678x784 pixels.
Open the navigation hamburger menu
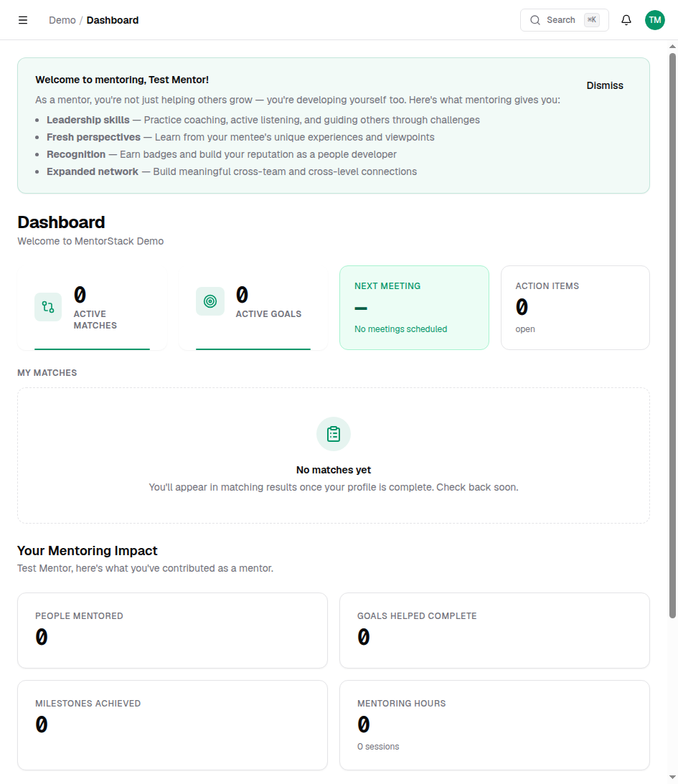click(x=23, y=19)
